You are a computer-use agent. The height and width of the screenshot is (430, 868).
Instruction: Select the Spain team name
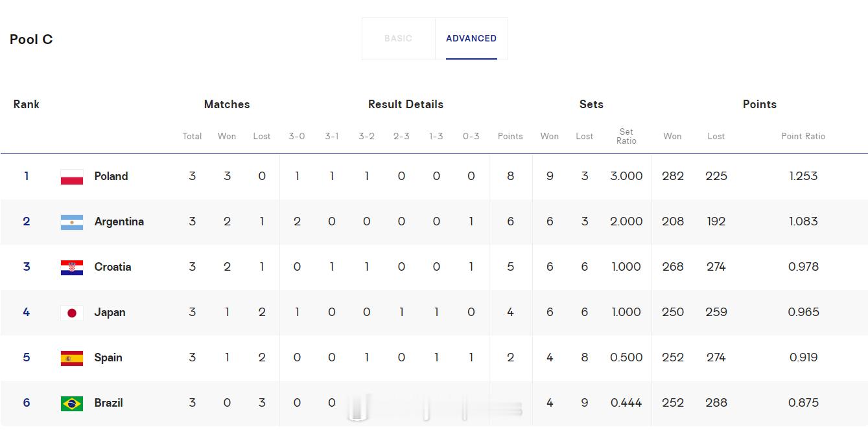108,357
